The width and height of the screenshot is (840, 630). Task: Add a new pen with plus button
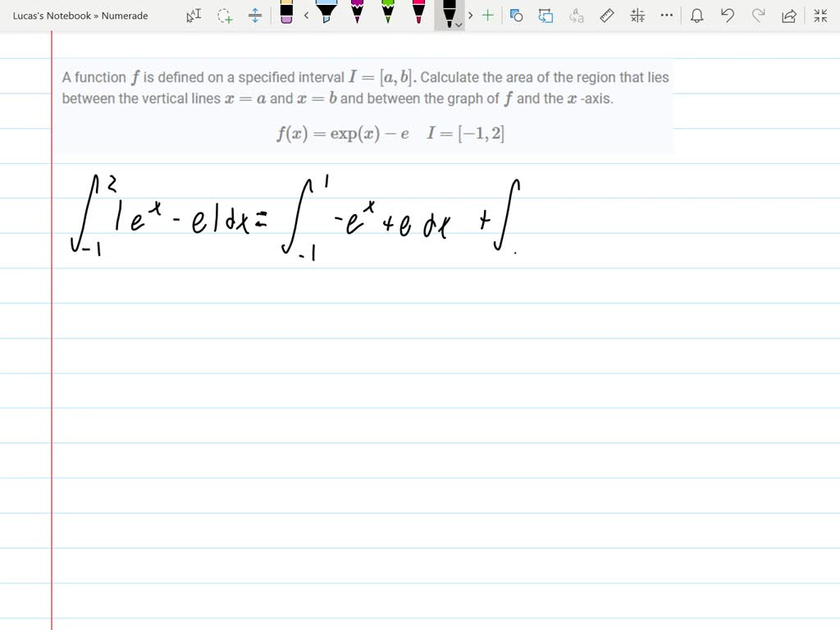click(486, 15)
